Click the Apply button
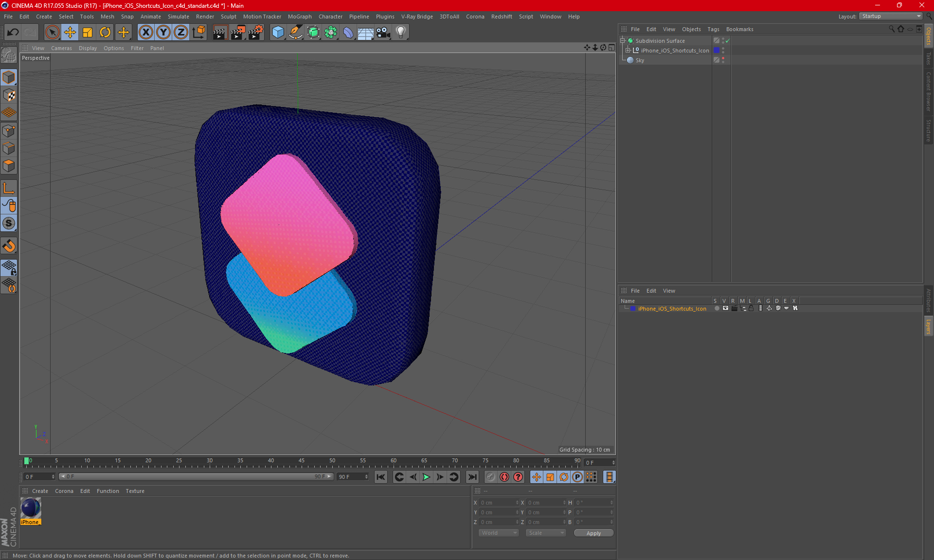 593,533
